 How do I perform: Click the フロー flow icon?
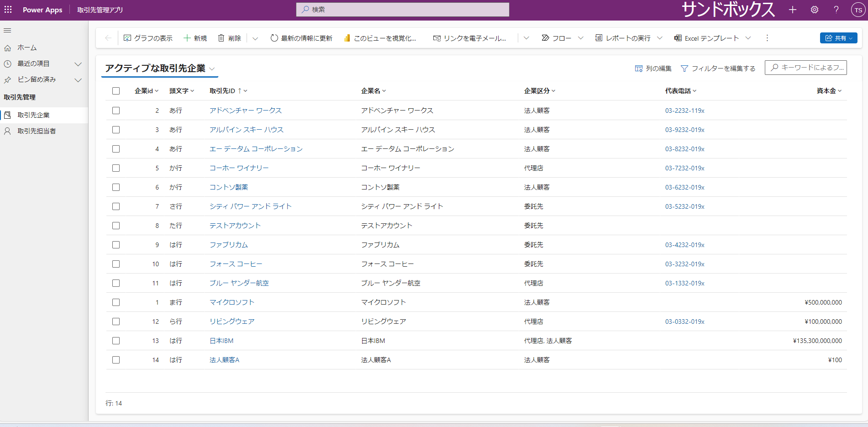545,38
